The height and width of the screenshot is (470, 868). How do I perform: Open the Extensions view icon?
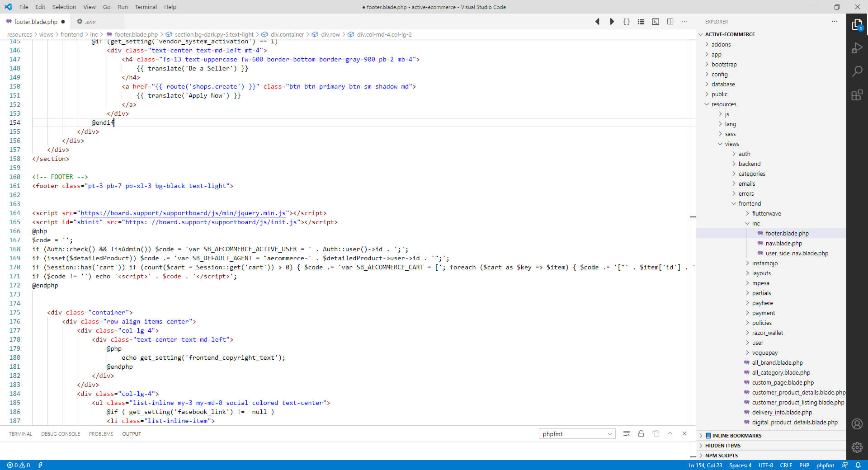857,95
